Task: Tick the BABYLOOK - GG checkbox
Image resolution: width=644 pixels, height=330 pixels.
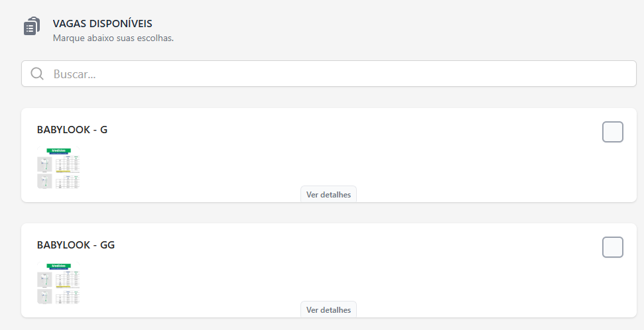Action: [x=612, y=247]
